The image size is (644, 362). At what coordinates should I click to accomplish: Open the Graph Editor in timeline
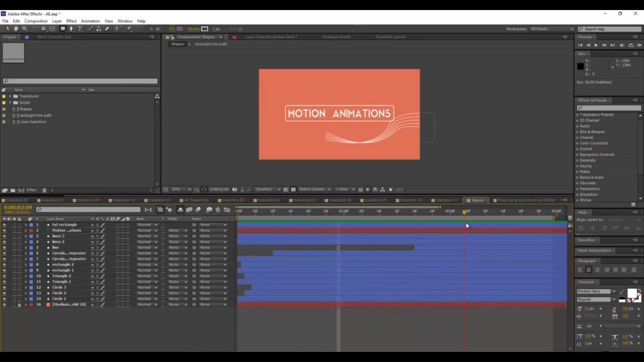click(227, 210)
